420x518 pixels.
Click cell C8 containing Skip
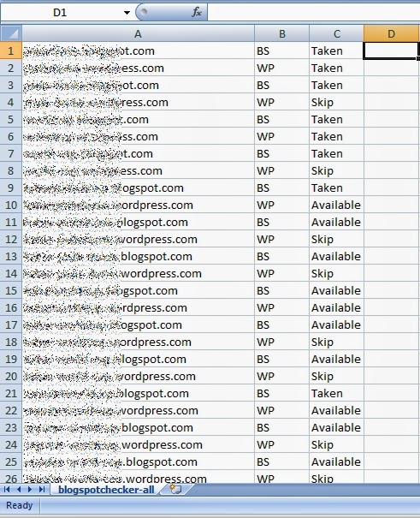click(336, 170)
